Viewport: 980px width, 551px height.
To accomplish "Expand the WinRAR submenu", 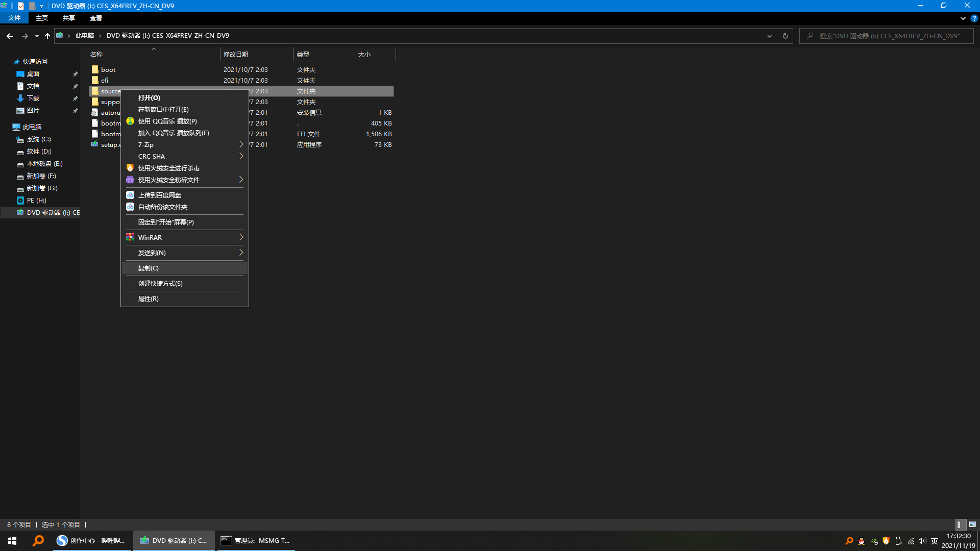I will 185,237.
